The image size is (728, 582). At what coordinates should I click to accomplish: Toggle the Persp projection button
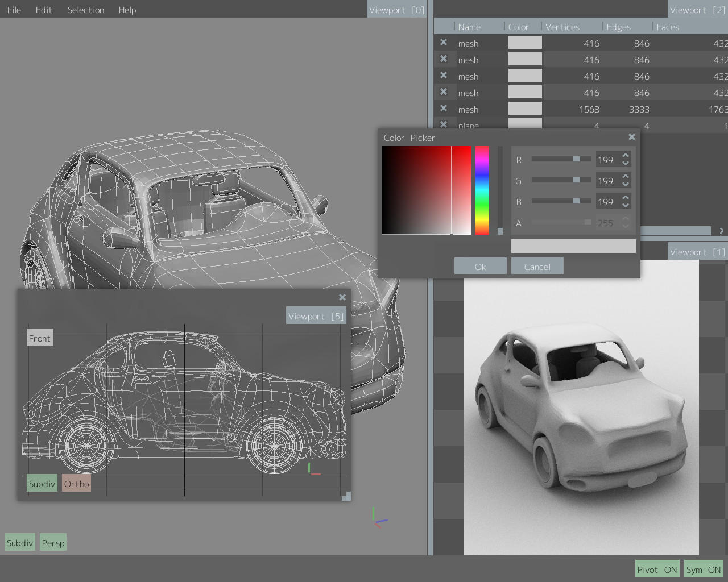tap(53, 543)
